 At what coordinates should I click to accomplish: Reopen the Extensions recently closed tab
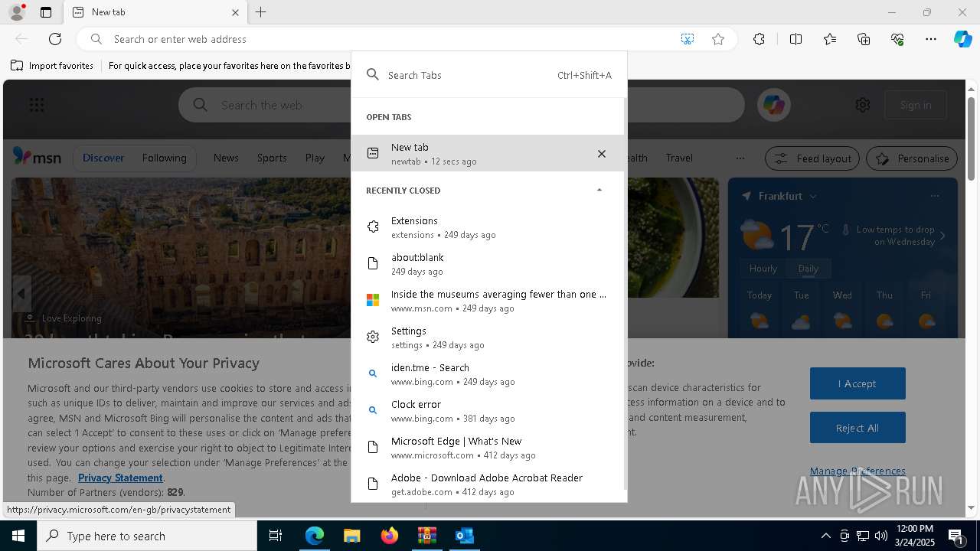[x=488, y=227]
